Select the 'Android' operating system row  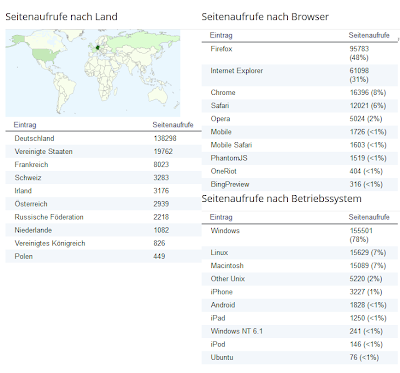300,305
